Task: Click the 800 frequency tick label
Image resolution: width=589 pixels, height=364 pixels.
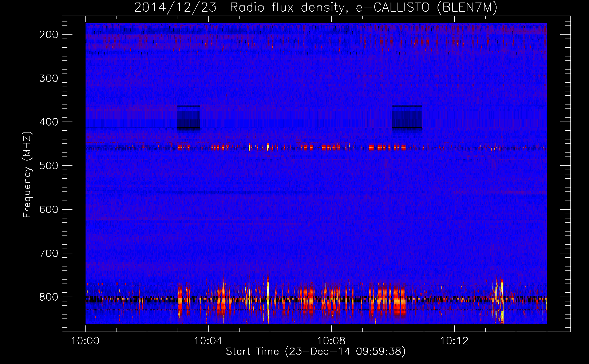Action: coord(48,297)
